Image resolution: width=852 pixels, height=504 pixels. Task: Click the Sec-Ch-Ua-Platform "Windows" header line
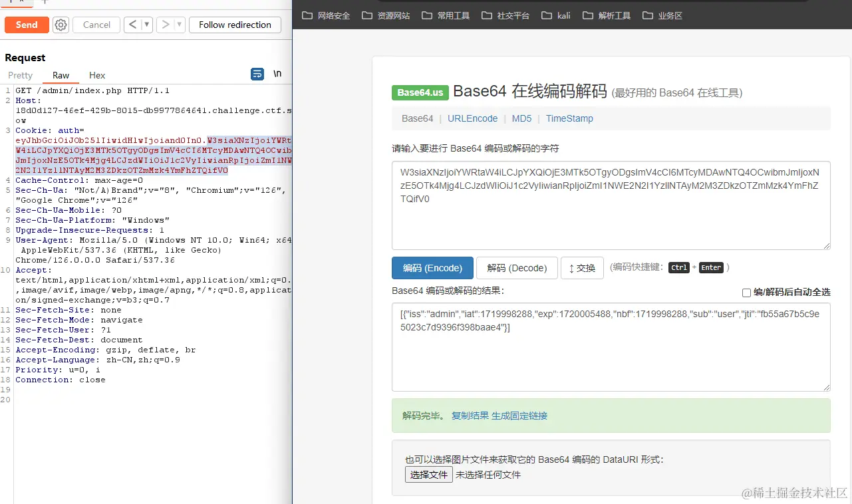92,220
